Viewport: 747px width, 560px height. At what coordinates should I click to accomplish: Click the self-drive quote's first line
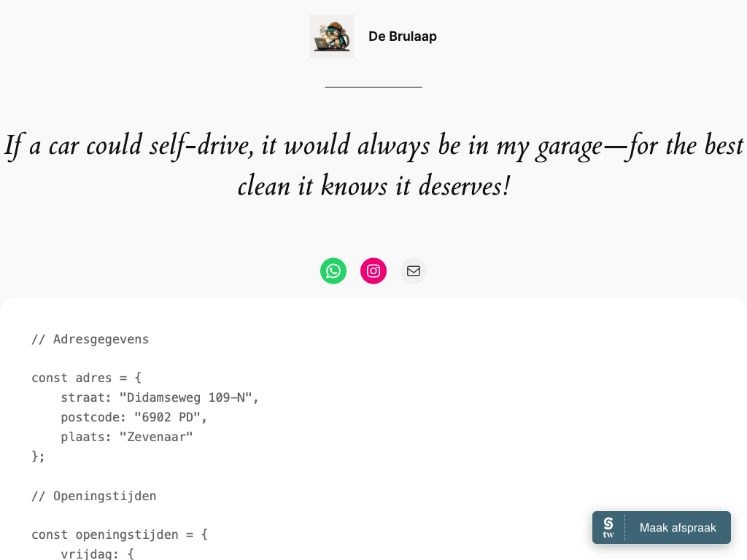tap(373, 145)
